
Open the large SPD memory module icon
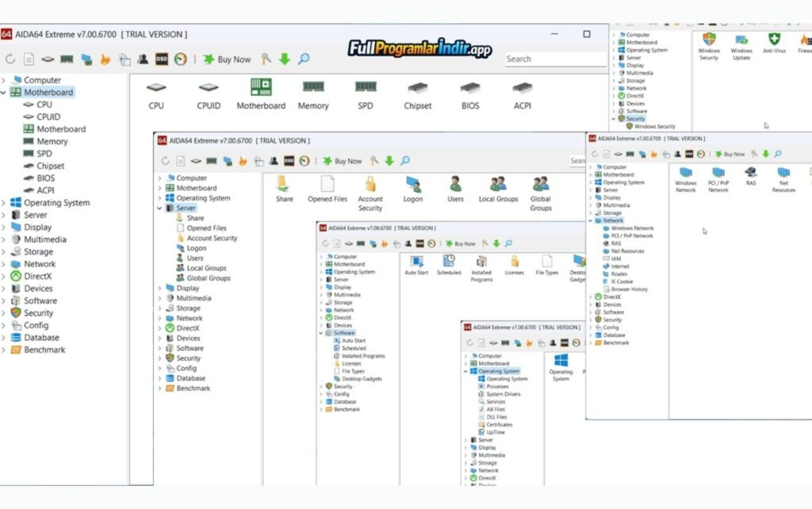click(x=366, y=87)
